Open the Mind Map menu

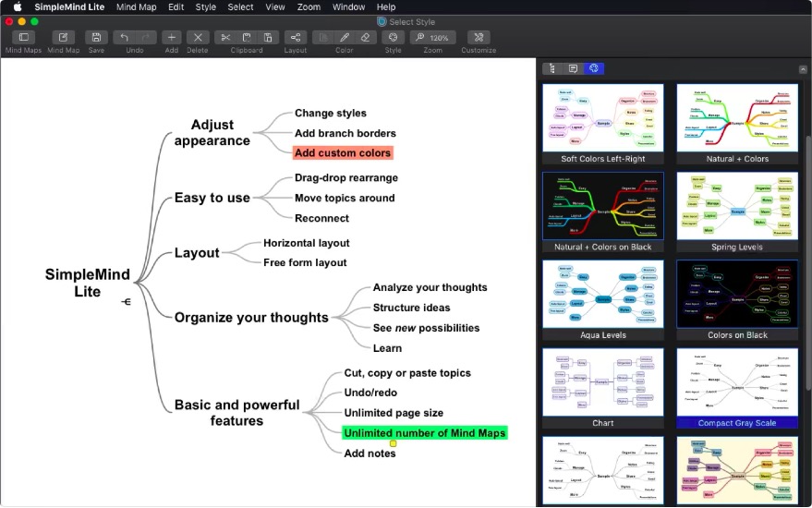click(136, 6)
